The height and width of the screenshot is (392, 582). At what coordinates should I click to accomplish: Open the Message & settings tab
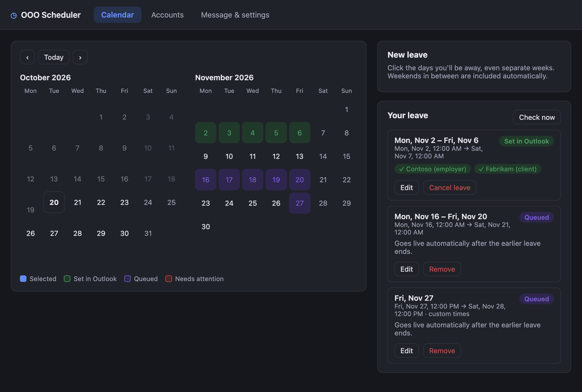click(x=235, y=15)
